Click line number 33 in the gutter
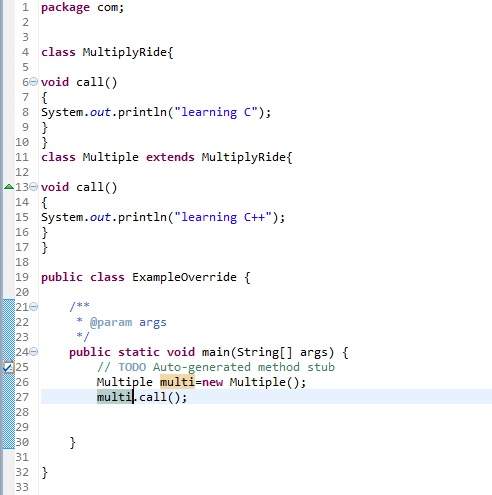The image size is (492, 495). [x=22, y=487]
